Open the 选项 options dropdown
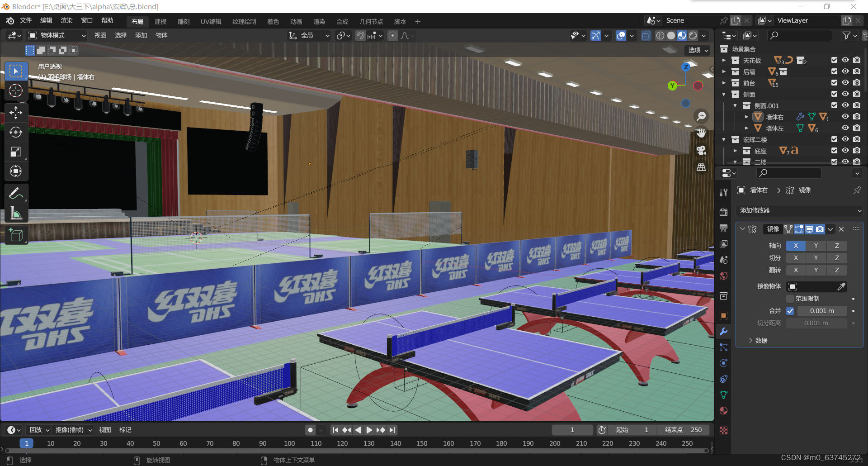This screenshot has width=868, height=466. point(698,50)
